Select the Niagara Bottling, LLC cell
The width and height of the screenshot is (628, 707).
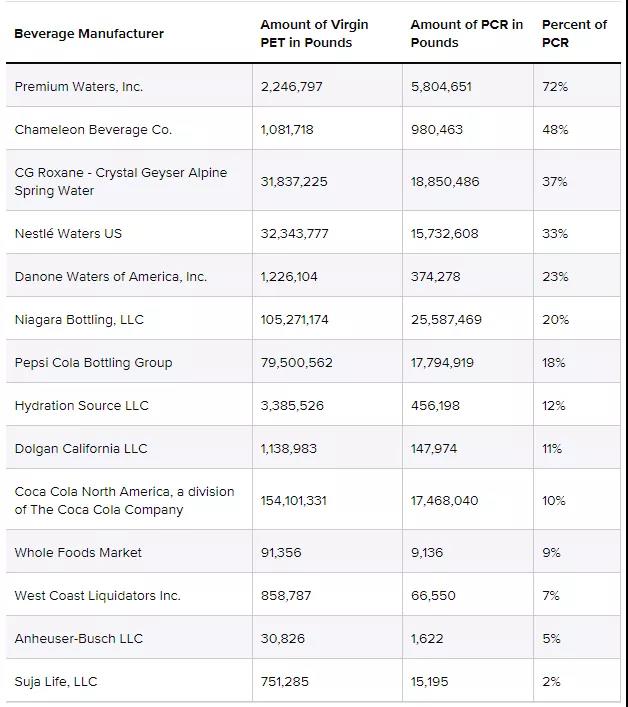[x=79, y=320]
